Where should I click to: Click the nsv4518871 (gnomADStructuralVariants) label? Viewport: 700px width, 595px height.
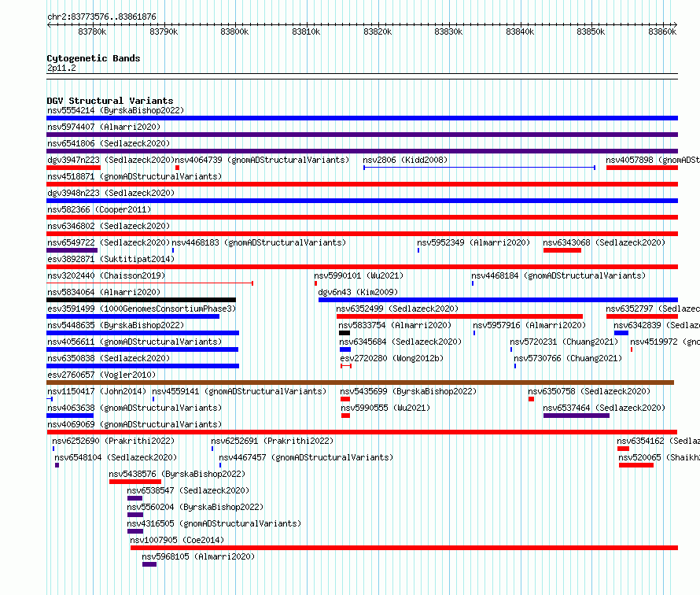point(134,176)
